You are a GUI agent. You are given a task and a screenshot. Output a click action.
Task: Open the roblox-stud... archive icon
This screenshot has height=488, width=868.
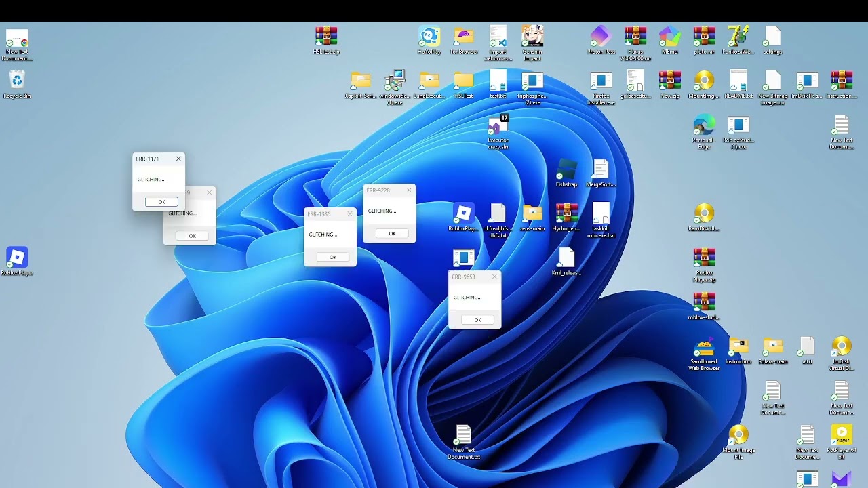[704, 306]
